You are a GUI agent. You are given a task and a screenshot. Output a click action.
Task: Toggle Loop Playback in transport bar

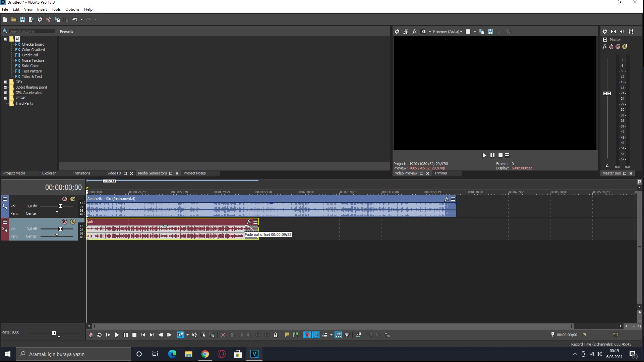[100, 335]
